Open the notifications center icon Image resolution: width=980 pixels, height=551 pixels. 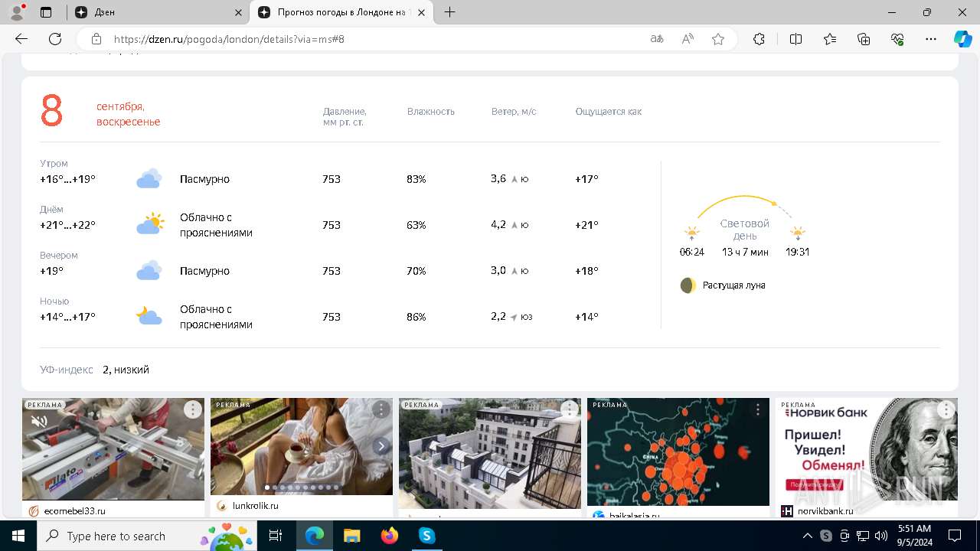click(x=954, y=536)
